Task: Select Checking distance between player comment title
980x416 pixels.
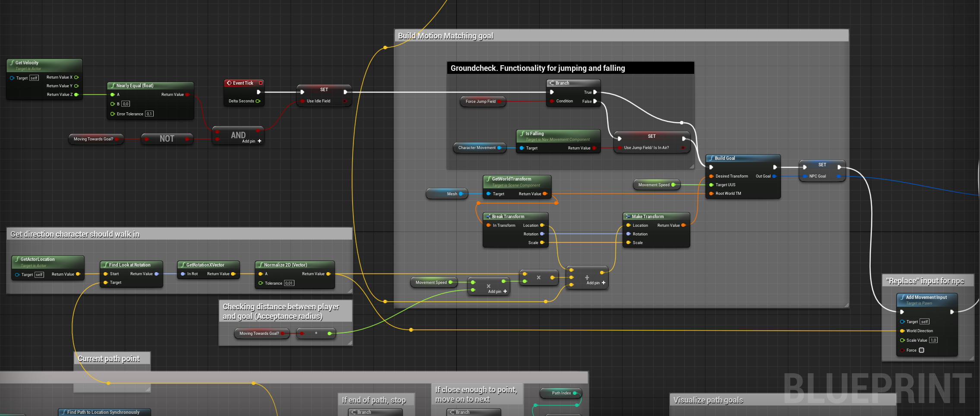Action: click(x=281, y=311)
